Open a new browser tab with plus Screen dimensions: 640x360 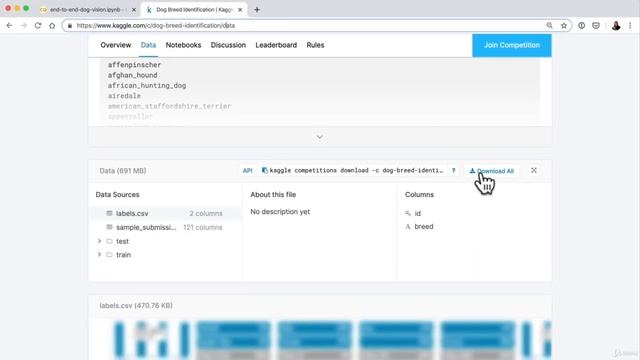(x=257, y=9)
